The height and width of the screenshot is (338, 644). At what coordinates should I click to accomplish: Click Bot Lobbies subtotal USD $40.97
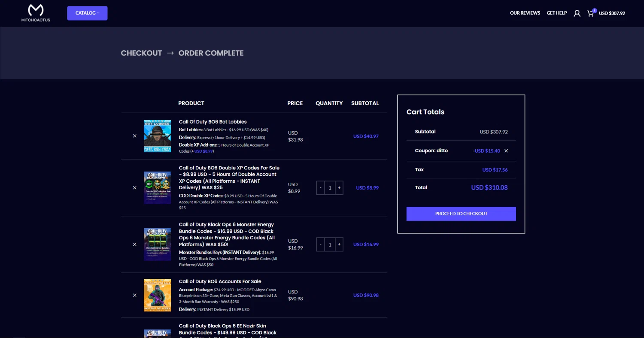(x=366, y=136)
